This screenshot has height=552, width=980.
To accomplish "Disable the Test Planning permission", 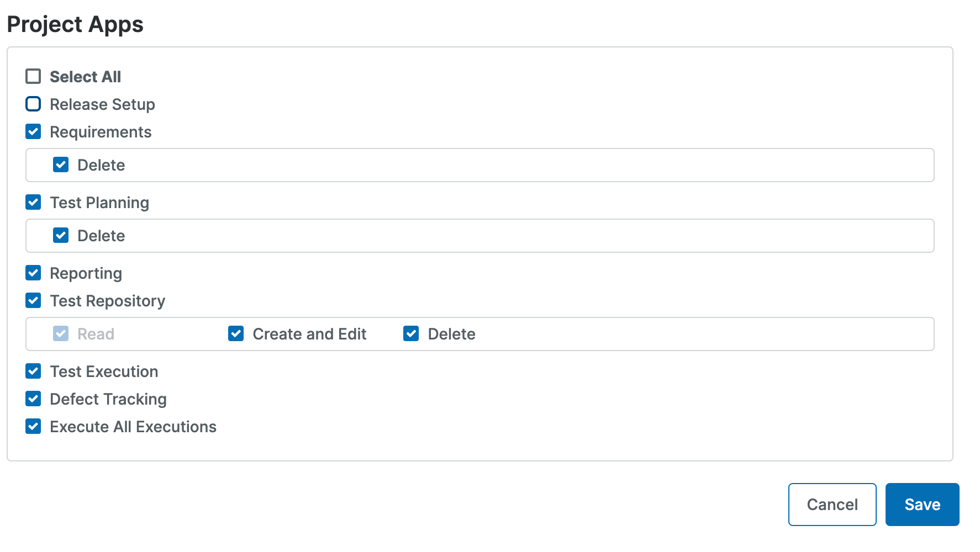I will coord(33,202).
